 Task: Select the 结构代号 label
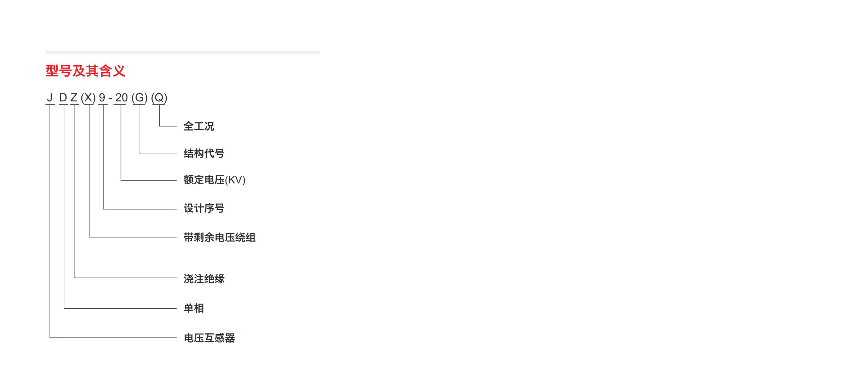coord(204,154)
